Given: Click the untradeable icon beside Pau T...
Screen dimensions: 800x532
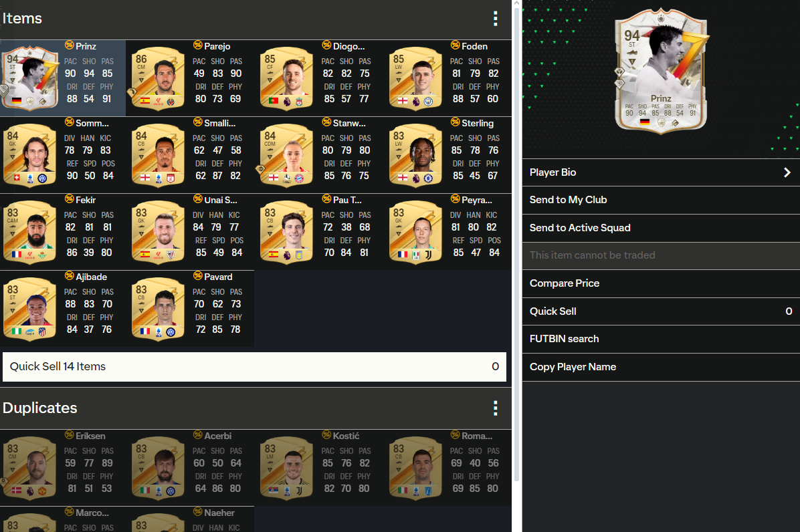Looking at the screenshot, I should [x=326, y=199].
